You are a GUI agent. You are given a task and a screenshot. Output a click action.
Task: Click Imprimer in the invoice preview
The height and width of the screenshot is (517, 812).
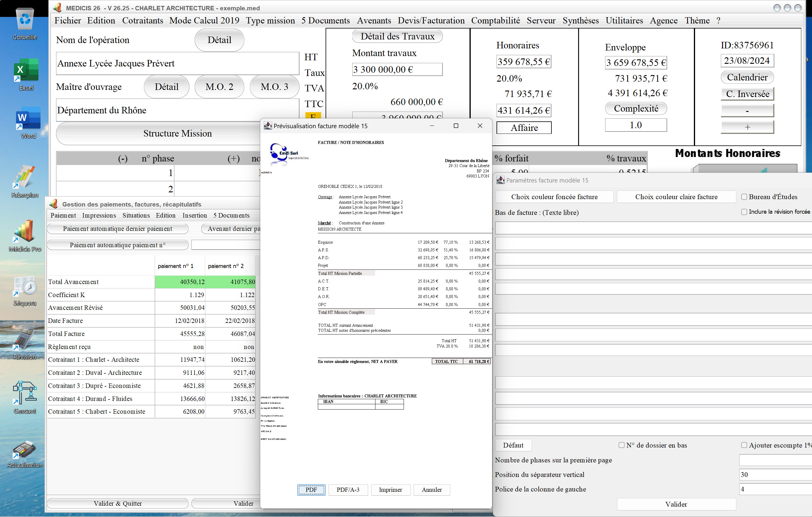tap(391, 490)
